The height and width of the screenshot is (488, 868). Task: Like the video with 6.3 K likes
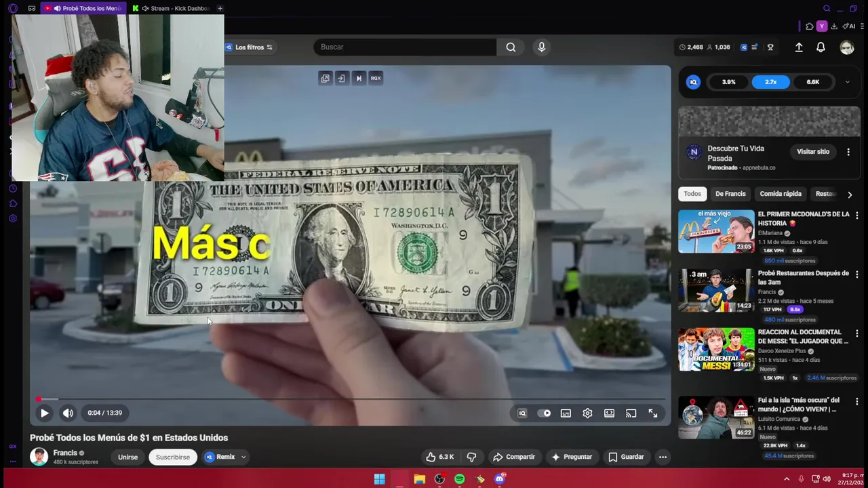tap(439, 457)
